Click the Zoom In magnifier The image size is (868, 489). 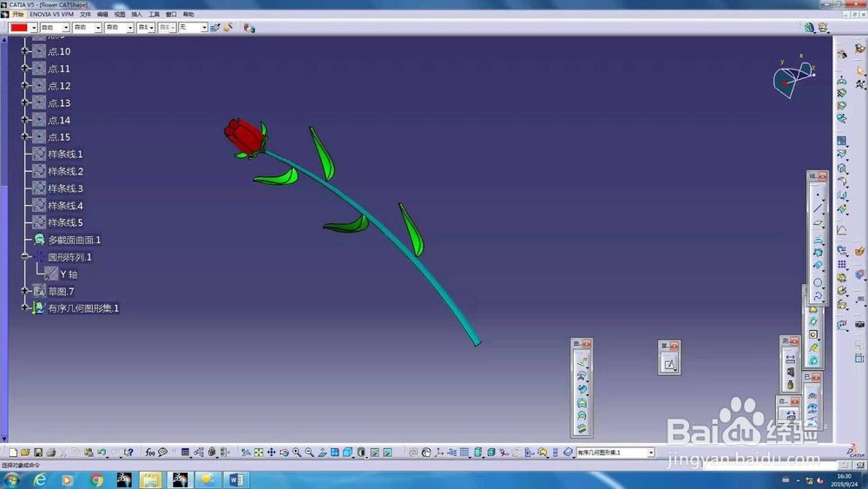coord(297,453)
